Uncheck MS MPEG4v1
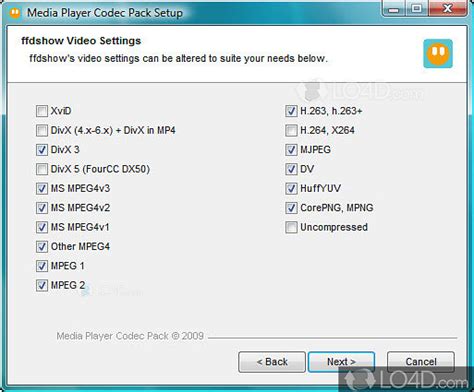This screenshot has height=392, width=474. [x=42, y=227]
